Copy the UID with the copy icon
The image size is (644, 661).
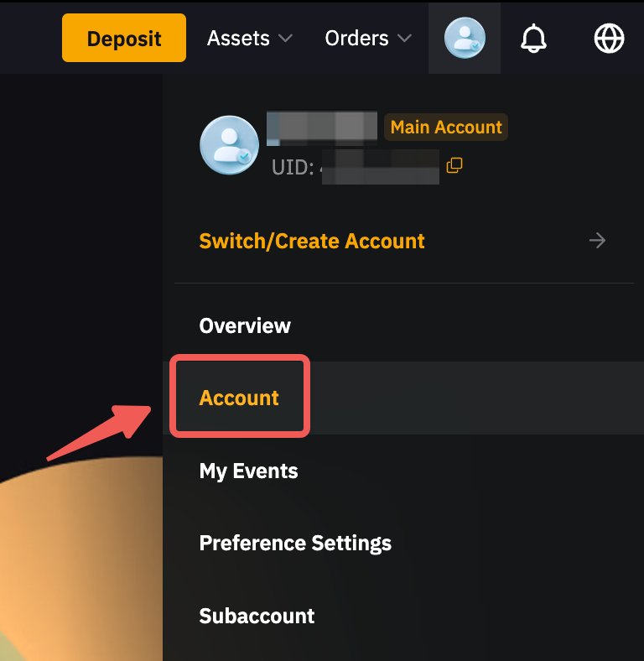pos(454,165)
